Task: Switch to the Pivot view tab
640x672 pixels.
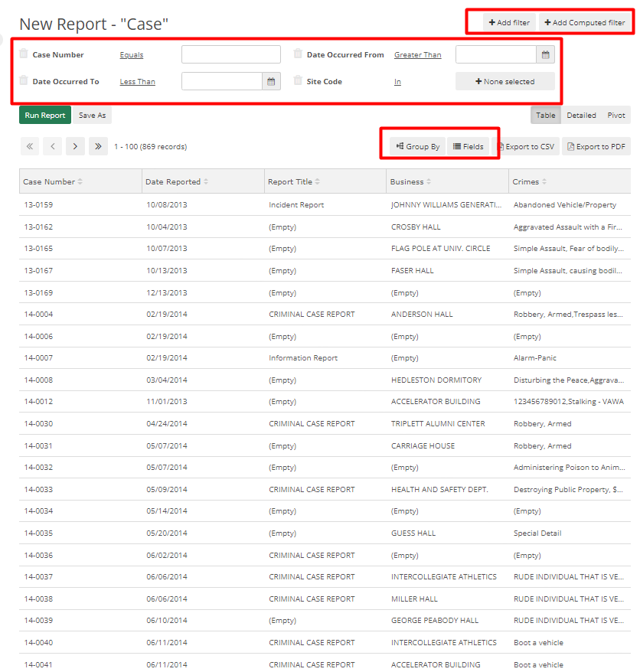Action: [616, 115]
